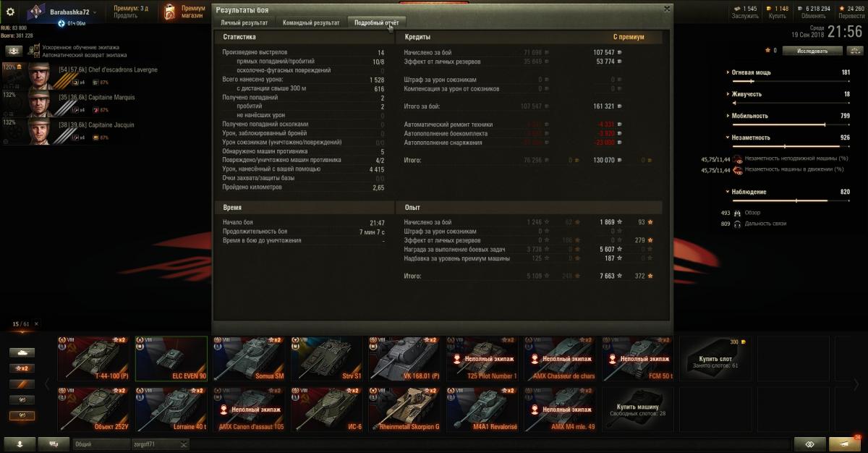Open the settings gear menu
This screenshot has width=868, height=453.
(10, 12)
